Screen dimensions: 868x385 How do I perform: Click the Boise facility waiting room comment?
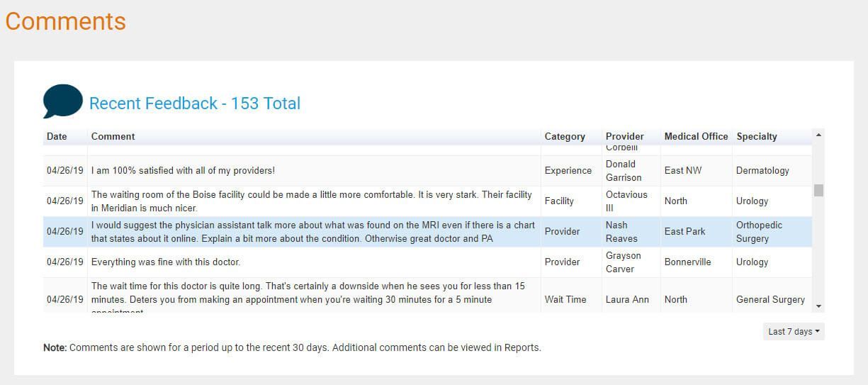pyautogui.click(x=311, y=201)
